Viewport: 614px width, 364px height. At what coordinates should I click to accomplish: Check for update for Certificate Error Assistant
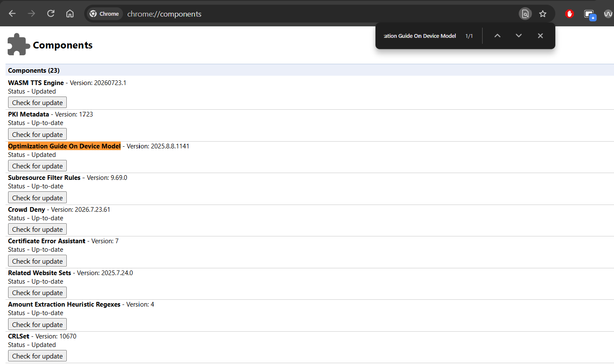click(37, 261)
